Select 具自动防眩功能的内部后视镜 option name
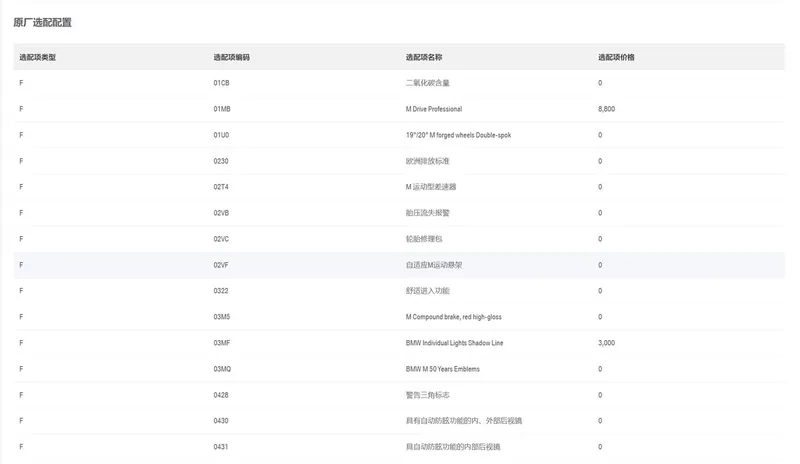The height and width of the screenshot is (464, 800). pyautogui.click(x=453, y=447)
